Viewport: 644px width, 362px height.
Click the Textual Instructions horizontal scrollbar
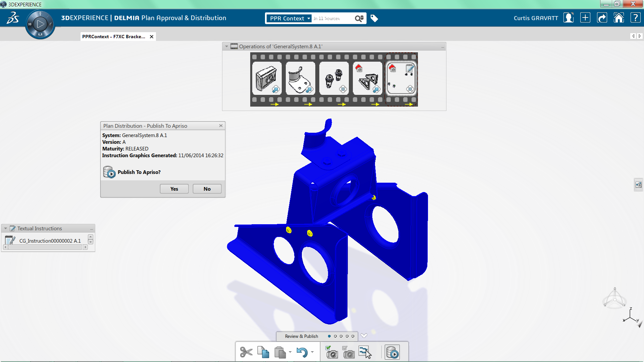pos(45,247)
